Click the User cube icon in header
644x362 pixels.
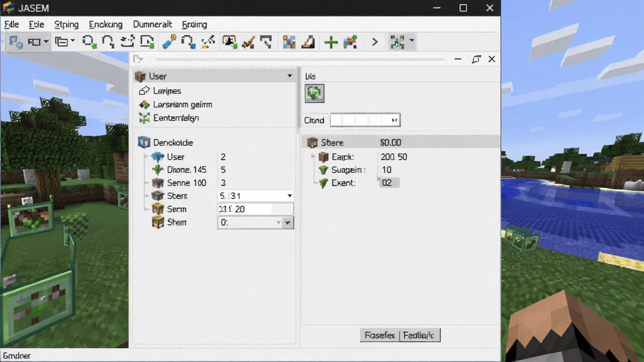tap(140, 76)
